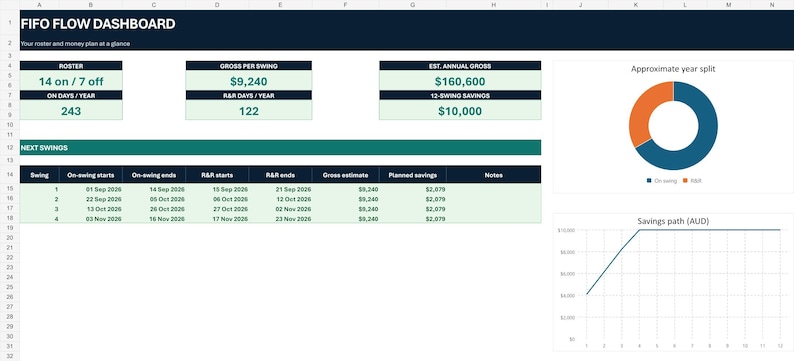The width and height of the screenshot is (794, 361).
Task: Click the 'Savings path (AUD)' chart title
Action: [673, 221]
